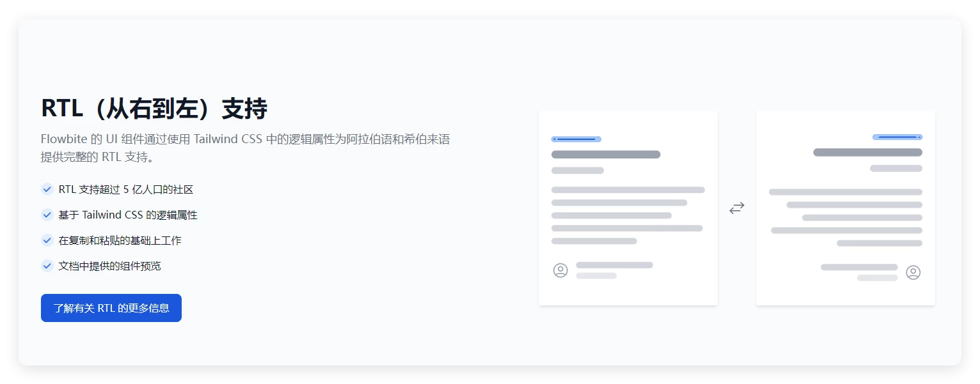Select the "文档中提供的组件预览" list text

pyautogui.click(x=109, y=266)
